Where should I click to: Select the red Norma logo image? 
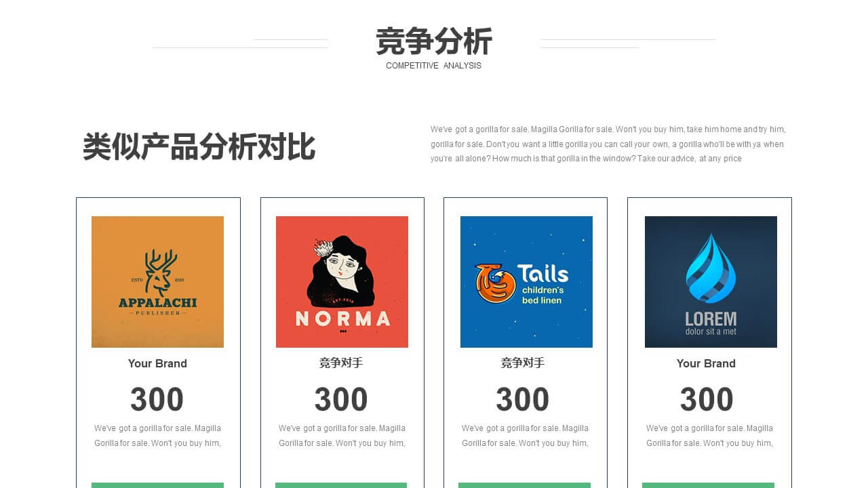(342, 282)
